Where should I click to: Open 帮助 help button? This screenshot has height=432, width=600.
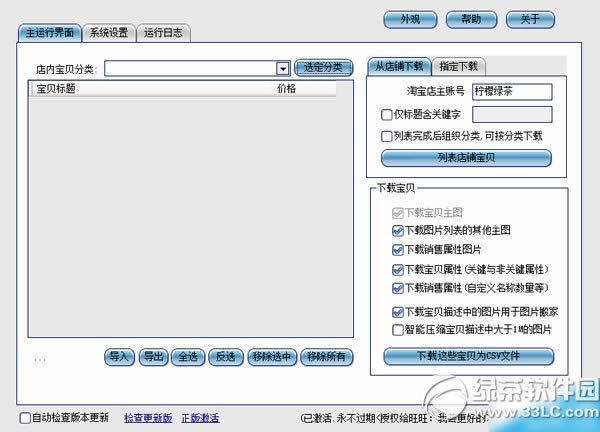pos(471,20)
